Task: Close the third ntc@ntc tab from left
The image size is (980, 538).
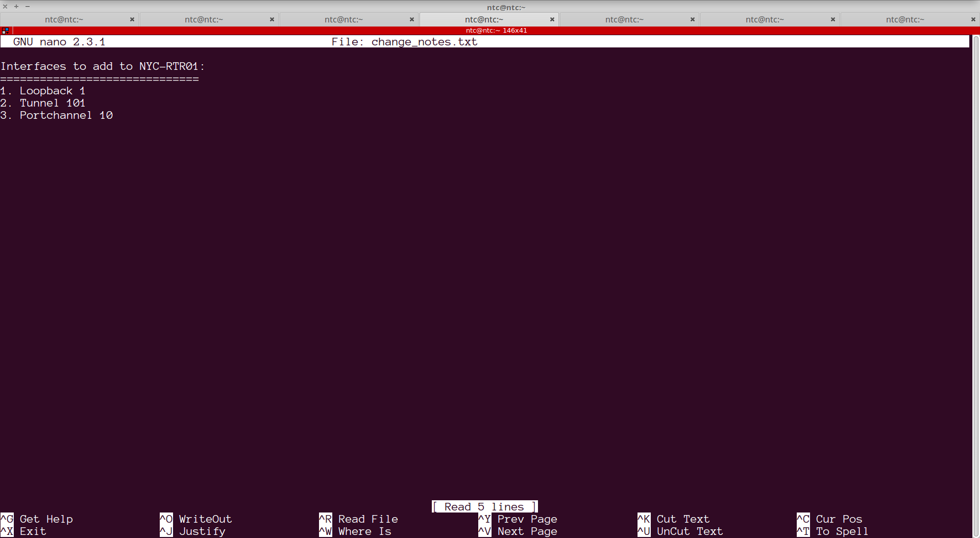Action: click(412, 19)
